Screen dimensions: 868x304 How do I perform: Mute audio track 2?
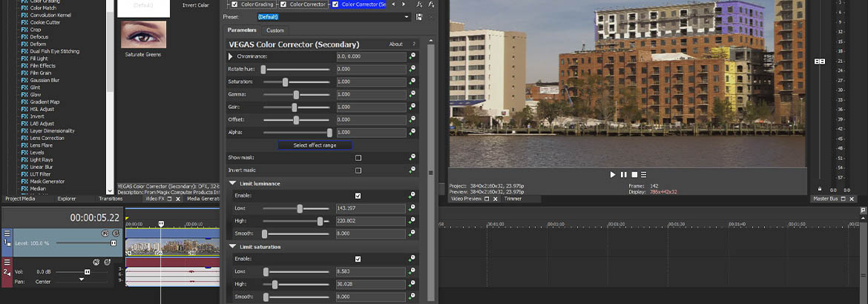(96, 262)
